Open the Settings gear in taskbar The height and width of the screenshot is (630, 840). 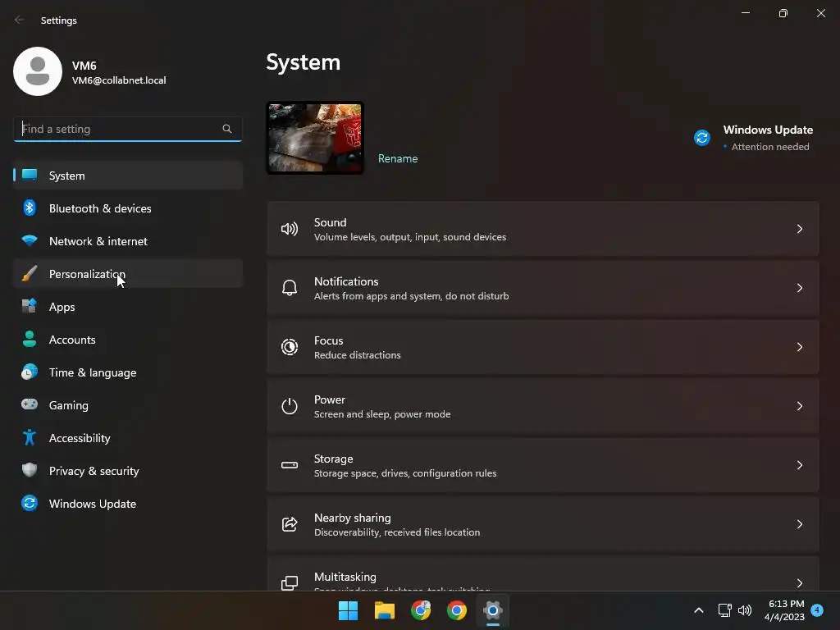[492, 610]
